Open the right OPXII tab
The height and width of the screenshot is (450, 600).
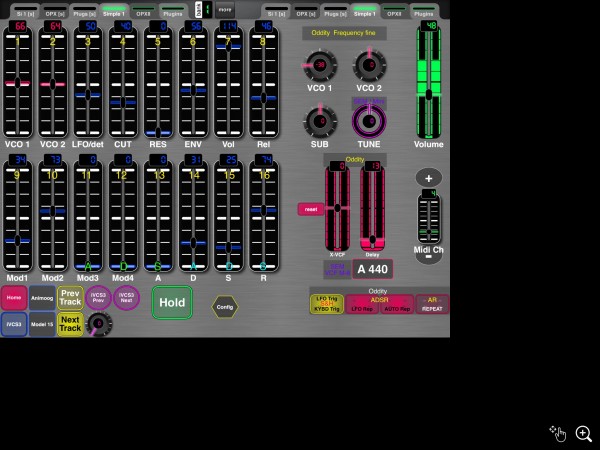(x=394, y=11)
